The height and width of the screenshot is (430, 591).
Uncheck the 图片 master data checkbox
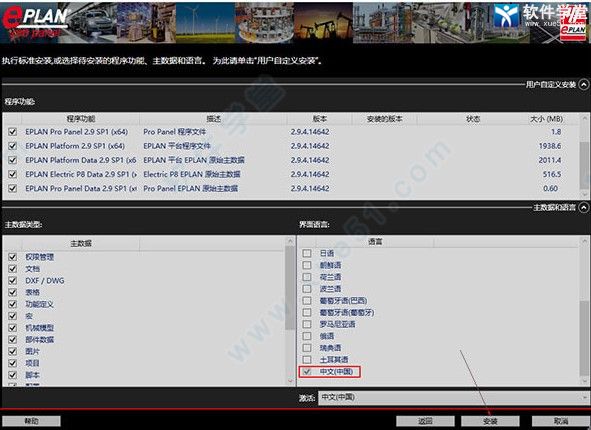click(x=12, y=351)
